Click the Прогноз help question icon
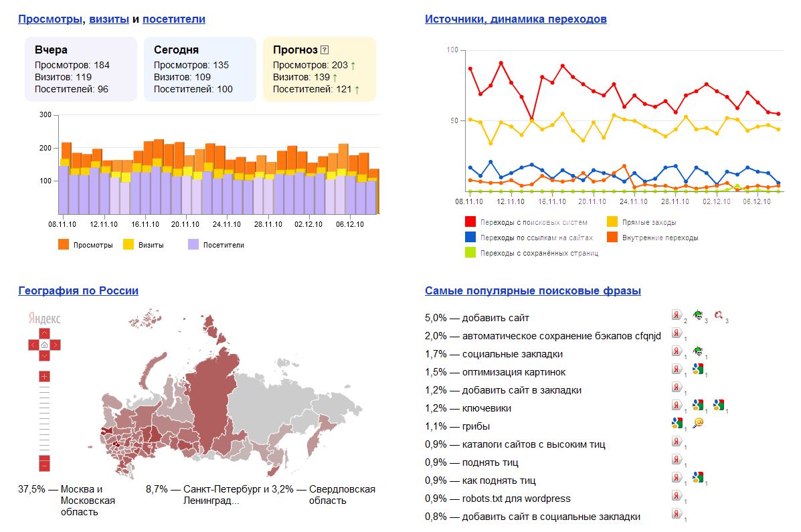Image resolution: width=801 pixels, height=532 pixels. click(x=325, y=50)
